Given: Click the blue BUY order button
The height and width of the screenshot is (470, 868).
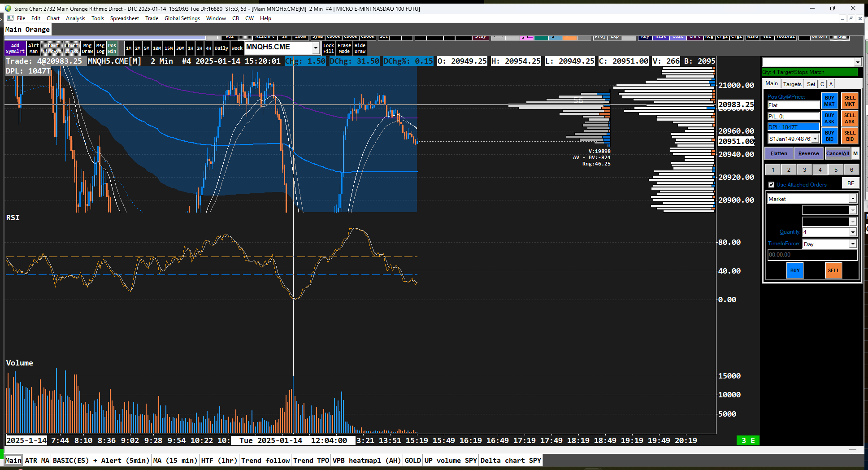Looking at the screenshot, I should [795, 270].
